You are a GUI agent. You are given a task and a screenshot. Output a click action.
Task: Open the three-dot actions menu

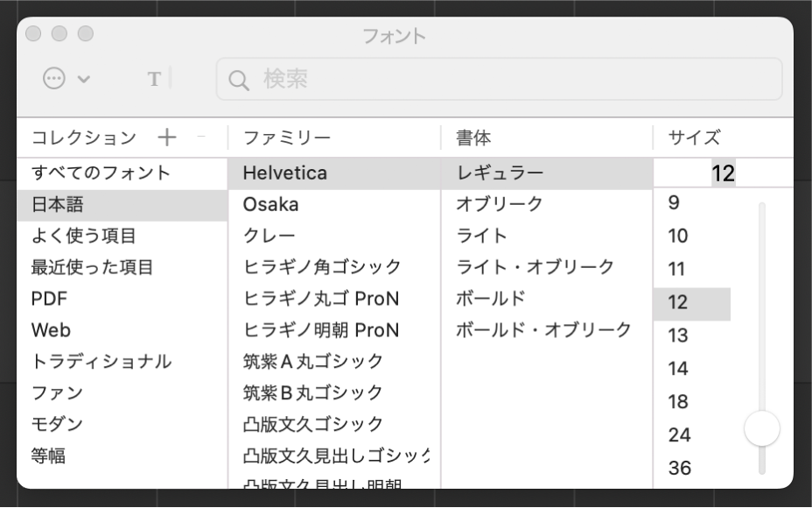click(54, 79)
